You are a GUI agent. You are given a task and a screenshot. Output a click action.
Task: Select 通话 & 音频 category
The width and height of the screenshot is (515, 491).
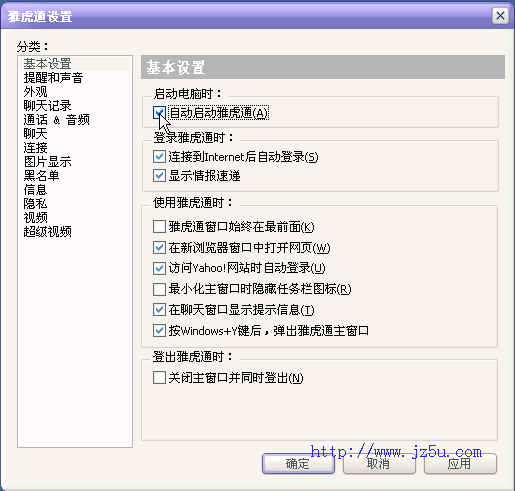click(56, 120)
